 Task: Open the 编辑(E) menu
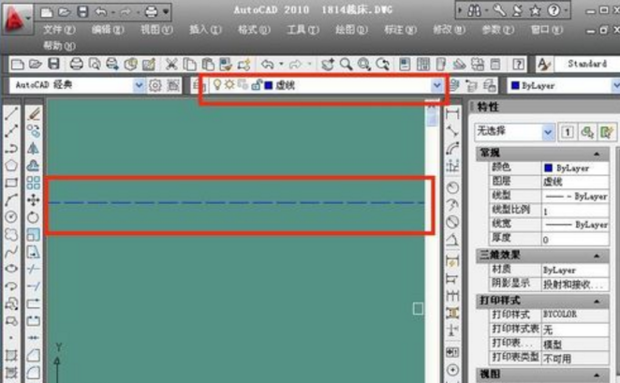[108, 30]
